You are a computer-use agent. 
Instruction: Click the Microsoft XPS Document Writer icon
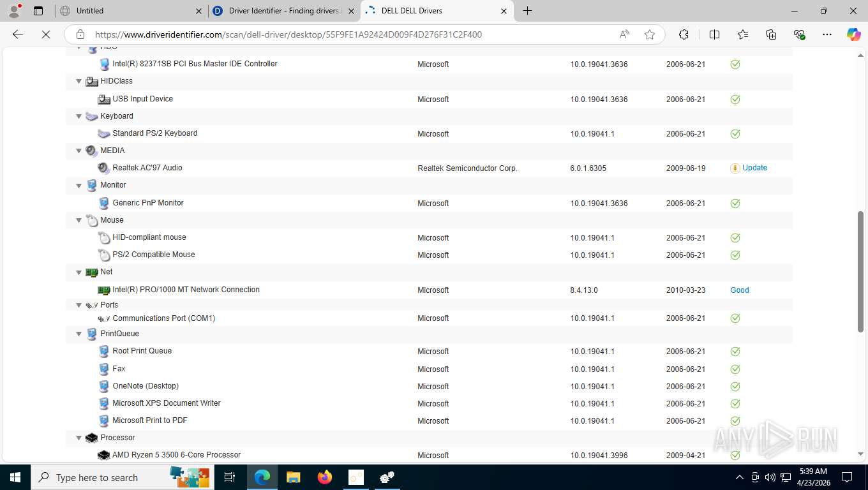coord(103,403)
